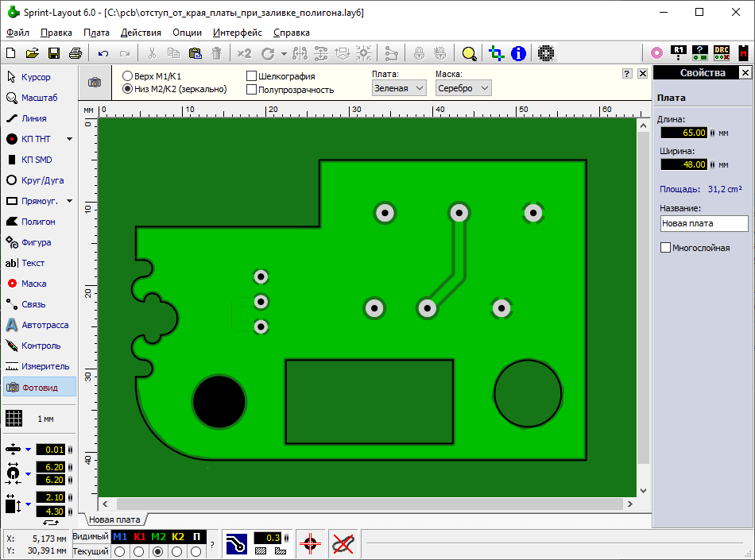755x560 pixels.
Task: Click the blue info icon in toolbar
Action: click(x=518, y=53)
